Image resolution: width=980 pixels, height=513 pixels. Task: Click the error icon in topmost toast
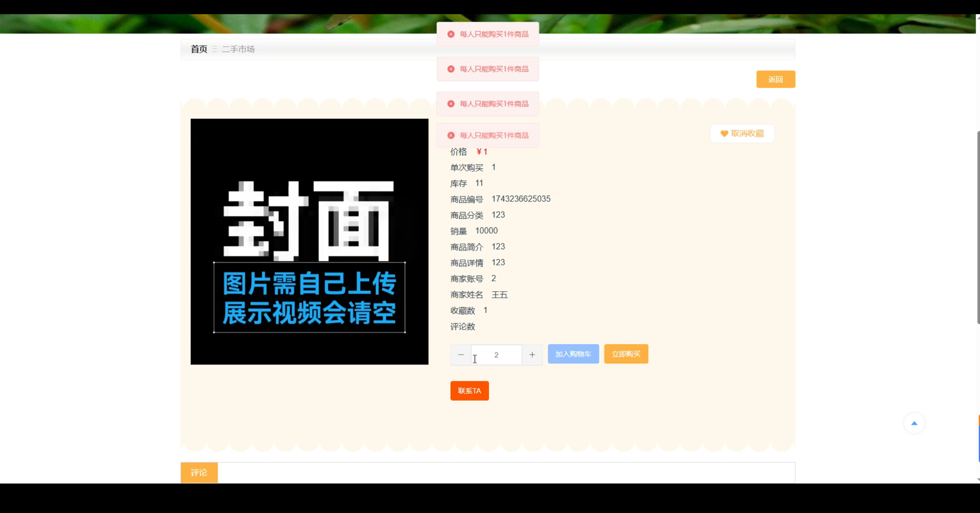(x=451, y=34)
